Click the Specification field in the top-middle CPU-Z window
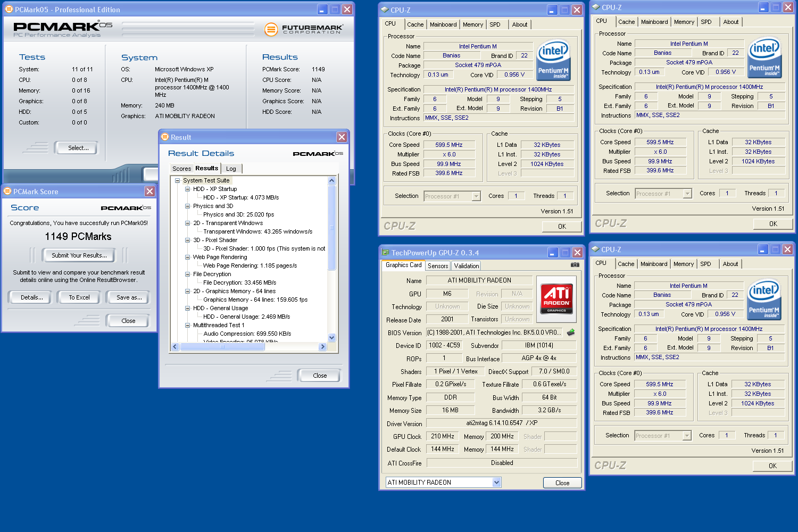 click(x=498, y=89)
